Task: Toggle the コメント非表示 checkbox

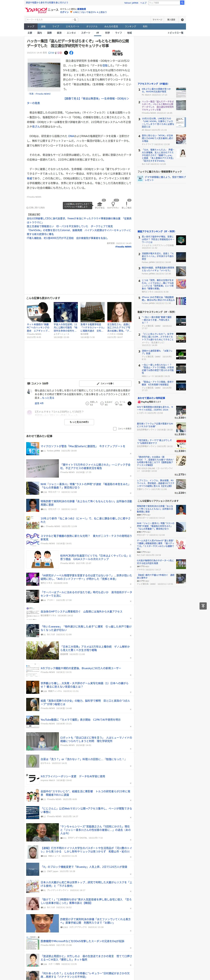Action: [115, 428]
